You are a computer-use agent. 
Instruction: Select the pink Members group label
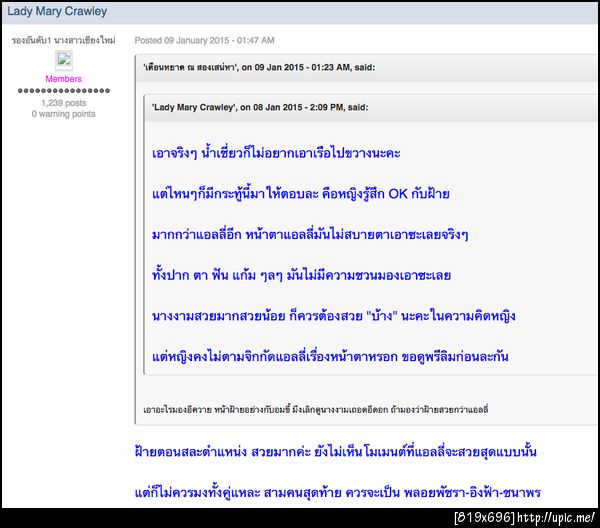click(64, 79)
